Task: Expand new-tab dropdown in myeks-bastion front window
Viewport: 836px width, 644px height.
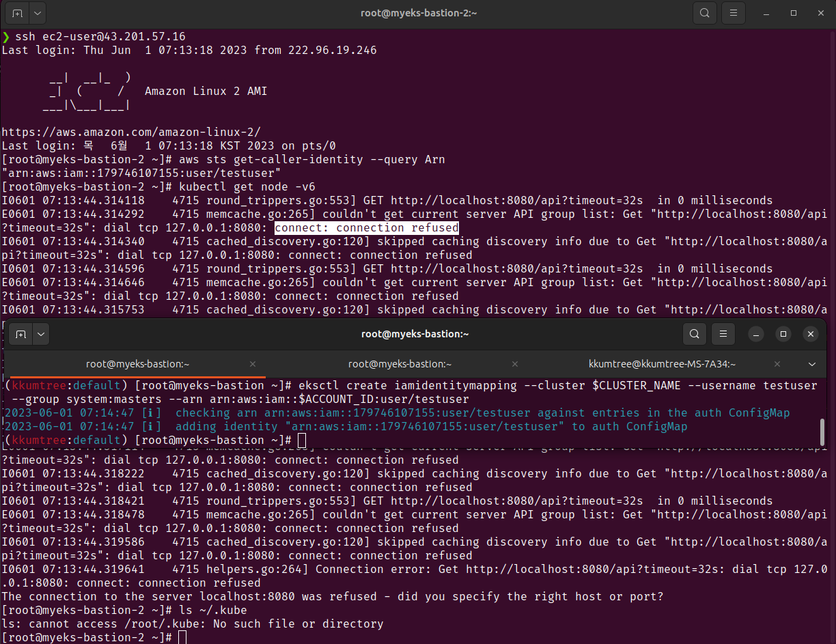Action: 40,334
